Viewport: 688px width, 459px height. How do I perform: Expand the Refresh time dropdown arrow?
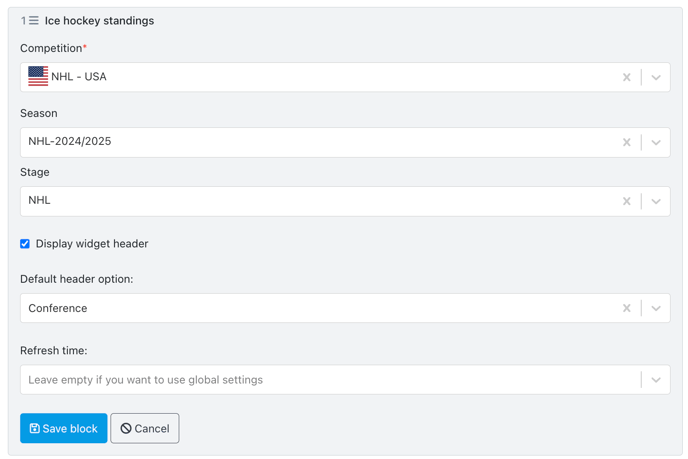tap(656, 380)
